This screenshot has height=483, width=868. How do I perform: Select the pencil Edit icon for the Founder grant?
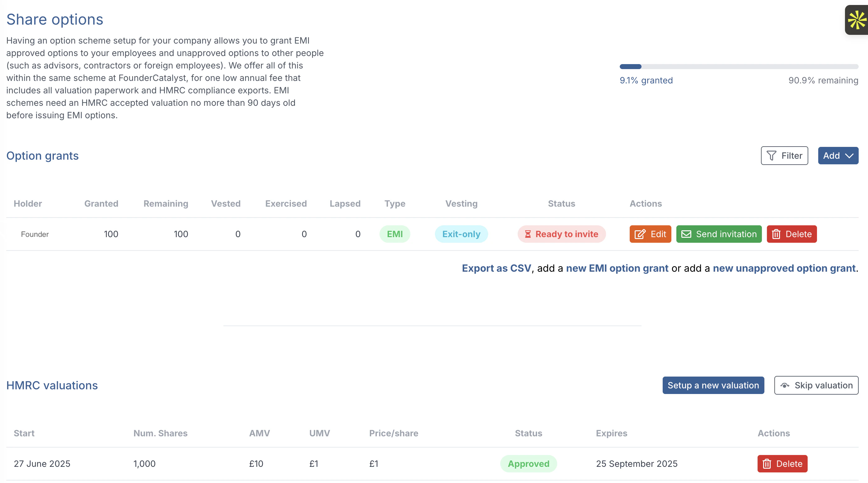(640, 234)
